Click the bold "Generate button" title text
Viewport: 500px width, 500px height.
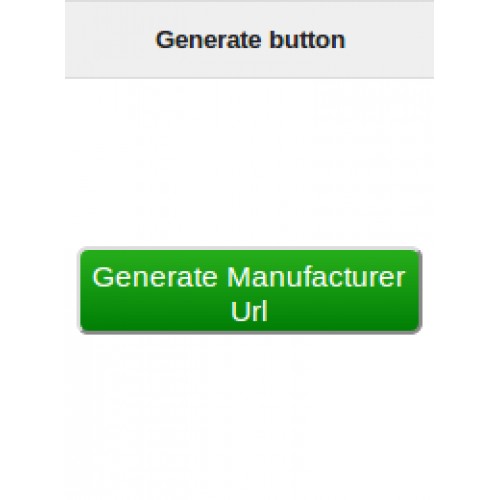coord(250,40)
